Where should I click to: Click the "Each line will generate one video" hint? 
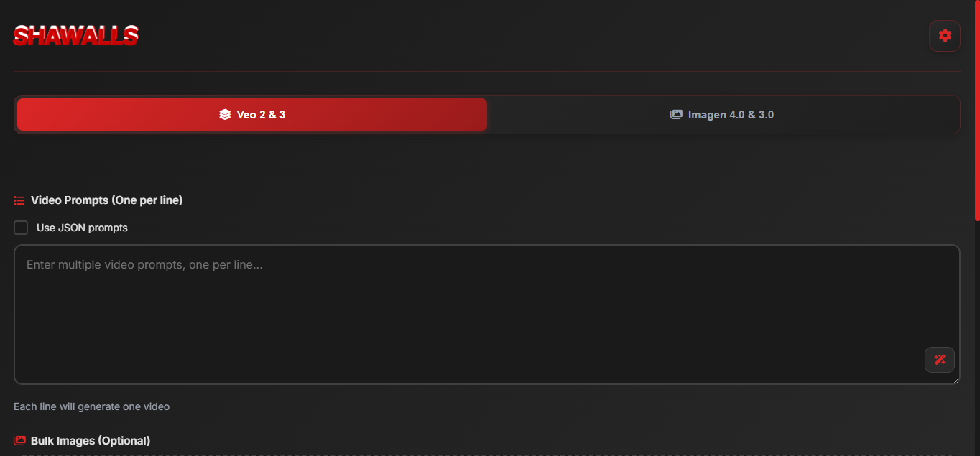[91, 406]
